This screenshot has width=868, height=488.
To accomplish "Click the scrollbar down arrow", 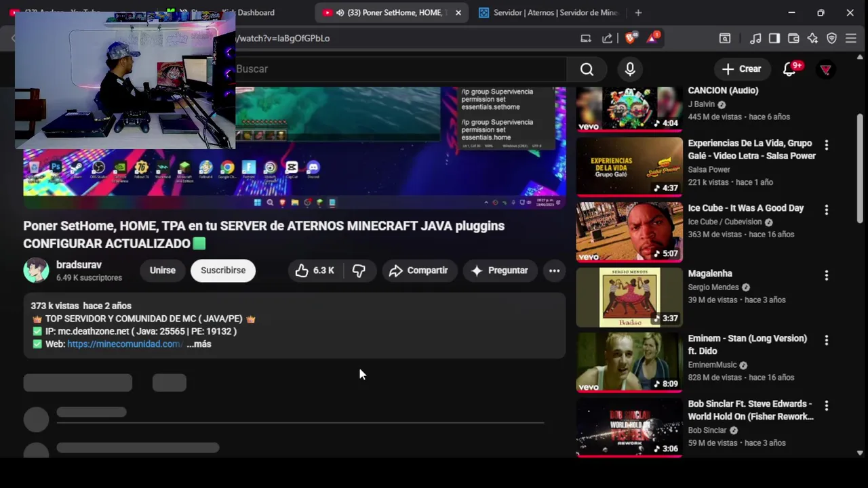I will click(x=860, y=452).
